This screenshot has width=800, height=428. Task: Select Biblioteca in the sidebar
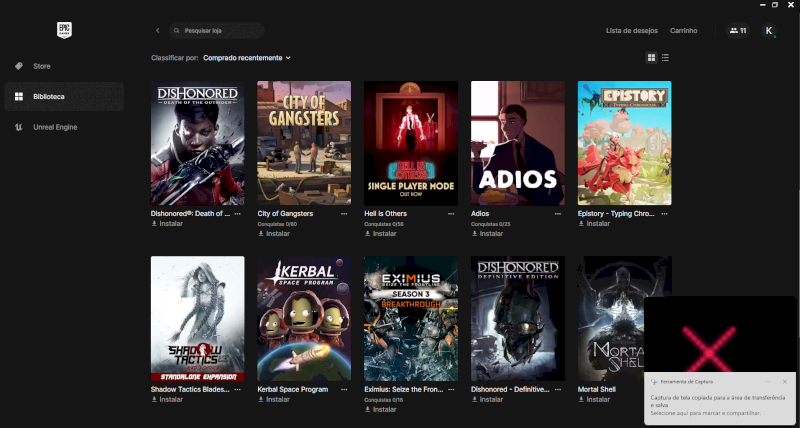[x=48, y=96]
